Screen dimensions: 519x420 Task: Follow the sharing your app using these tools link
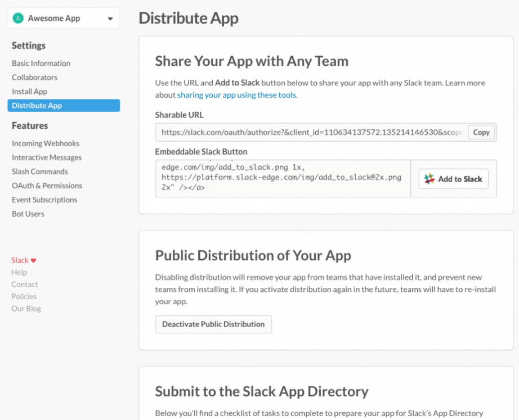click(x=237, y=95)
